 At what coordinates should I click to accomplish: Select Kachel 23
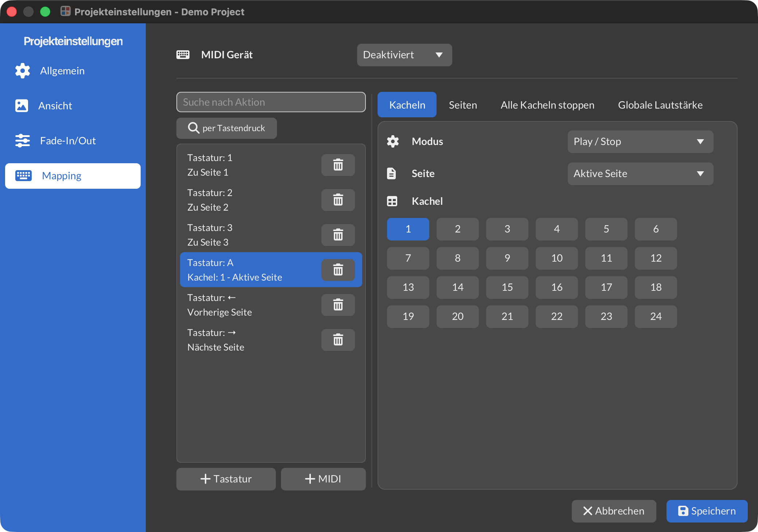click(606, 317)
